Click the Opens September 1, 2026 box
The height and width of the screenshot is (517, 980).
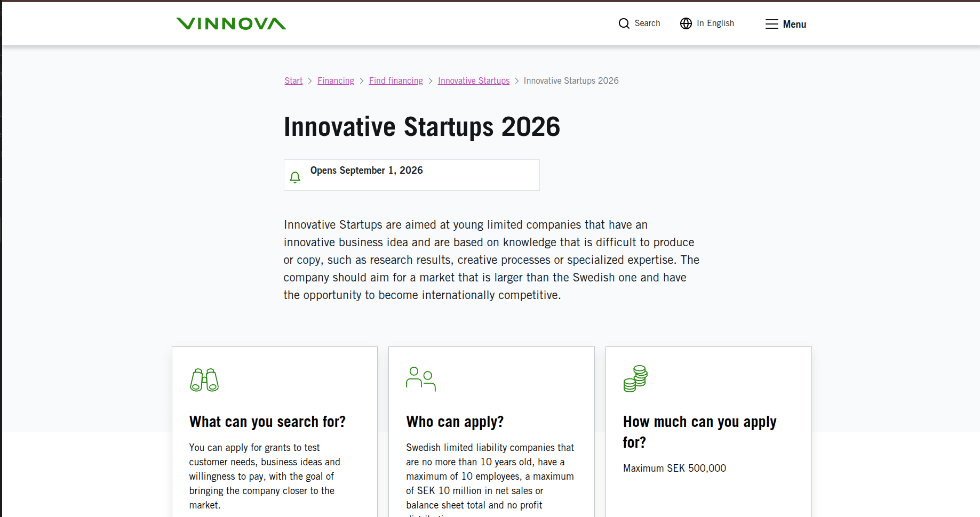(x=412, y=175)
